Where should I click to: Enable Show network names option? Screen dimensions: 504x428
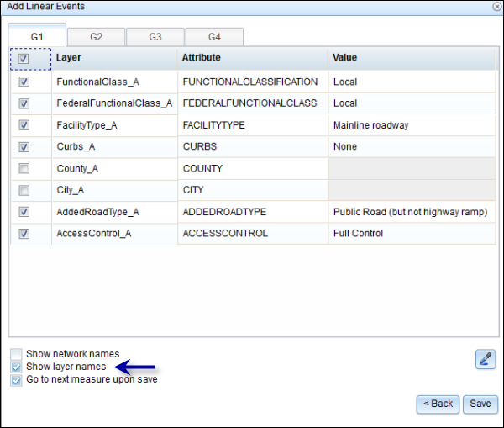pyautogui.click(x=17, y=354)
